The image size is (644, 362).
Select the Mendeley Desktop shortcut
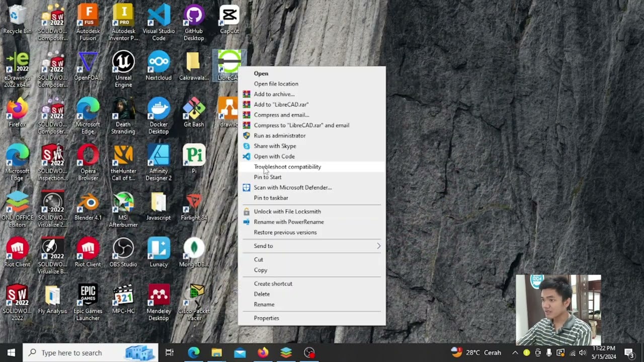tap(158, 303)
